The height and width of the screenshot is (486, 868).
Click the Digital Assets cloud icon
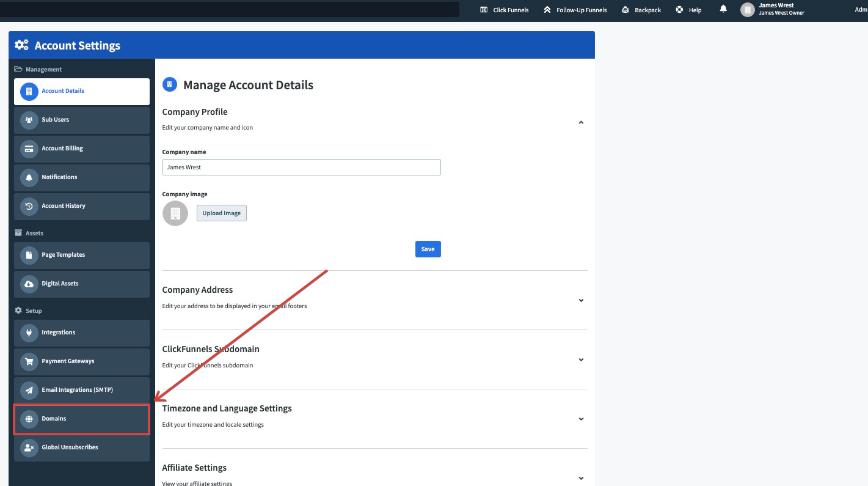[x=29, y=284]
